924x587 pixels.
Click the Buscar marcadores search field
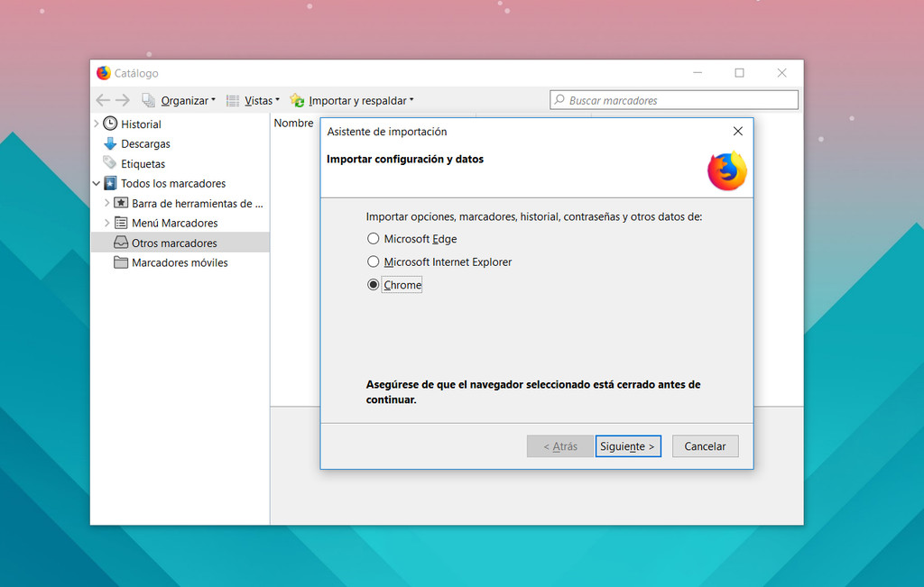674,100
